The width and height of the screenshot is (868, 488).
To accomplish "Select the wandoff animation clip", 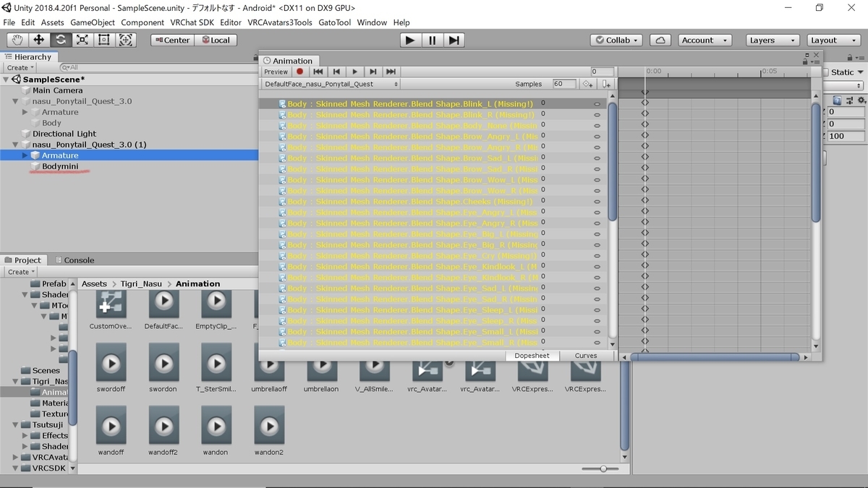I will tap(111, 429).
